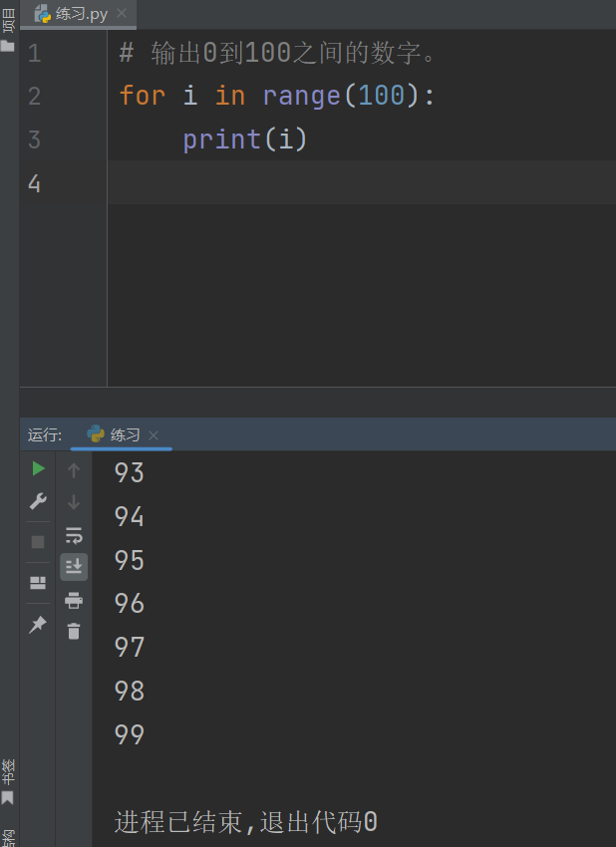This screenshot has width=616, height=847.
Task: Click the print(i) code line
Action: [245, 140]
